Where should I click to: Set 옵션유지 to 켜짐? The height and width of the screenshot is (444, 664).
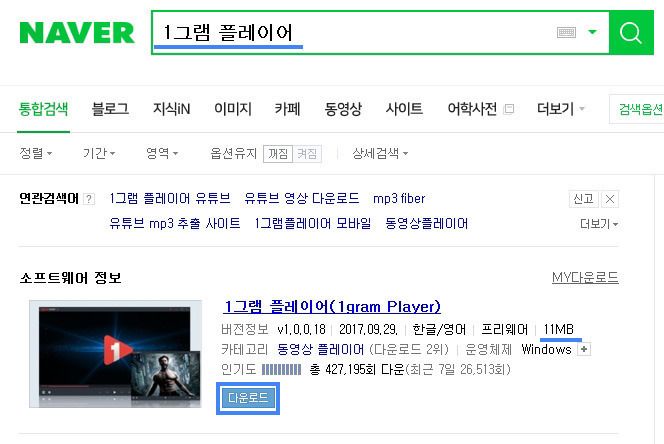[x=307, y=153]
